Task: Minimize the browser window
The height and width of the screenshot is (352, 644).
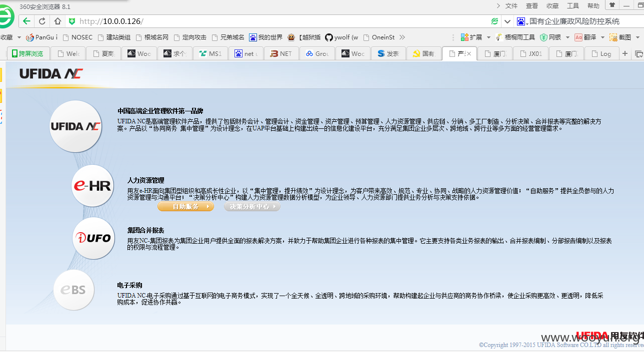Action: pos(626,5)
